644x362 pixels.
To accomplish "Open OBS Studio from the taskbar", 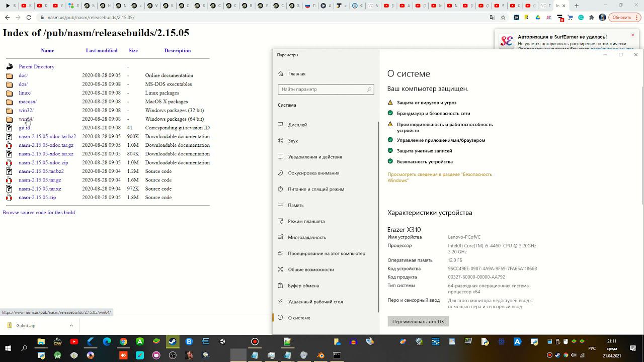I will [173, 355].
